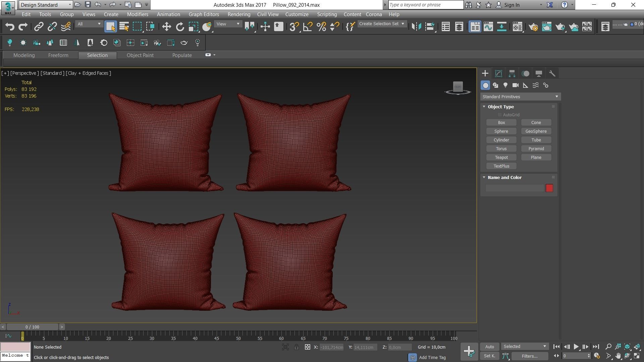Open the Corona menu
This screenshot has height=362, width=644.
(374, 14)
